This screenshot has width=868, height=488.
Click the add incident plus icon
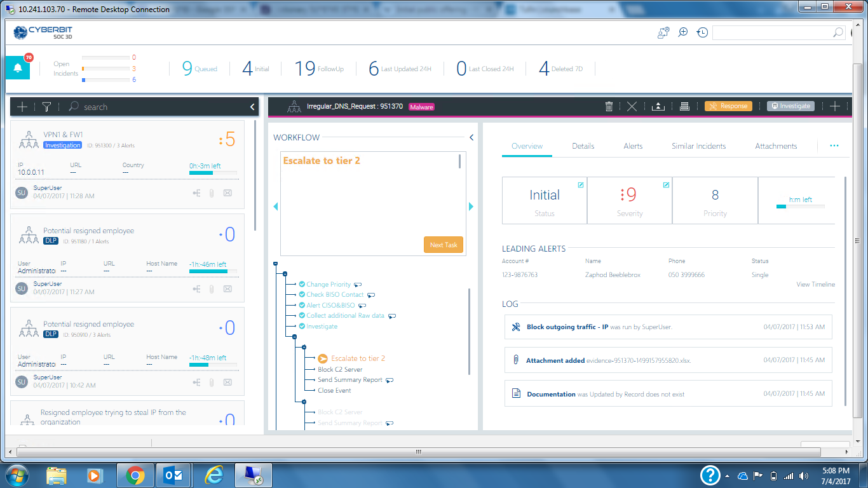tap(22, 107)
